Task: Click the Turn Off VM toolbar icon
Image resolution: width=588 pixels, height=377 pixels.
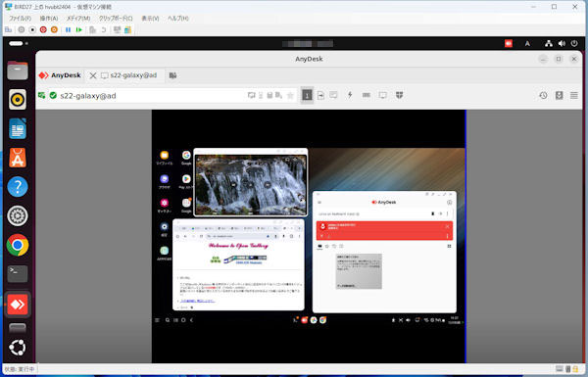Action: tap(32, 29)
